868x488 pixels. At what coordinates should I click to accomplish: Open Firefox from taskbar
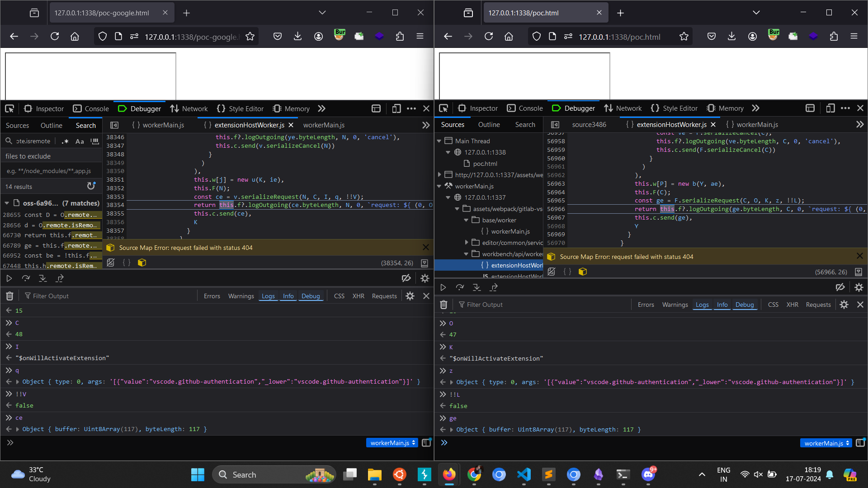pos(449,474)
